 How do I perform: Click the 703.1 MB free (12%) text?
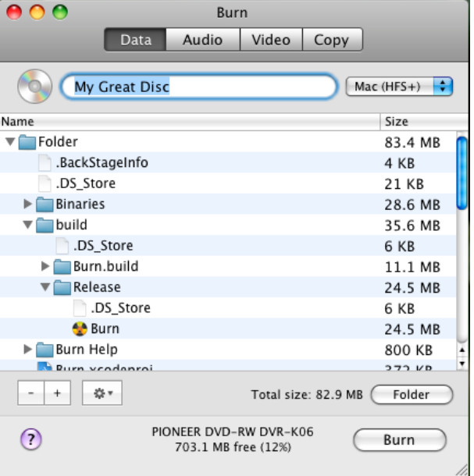pos(233,447)
